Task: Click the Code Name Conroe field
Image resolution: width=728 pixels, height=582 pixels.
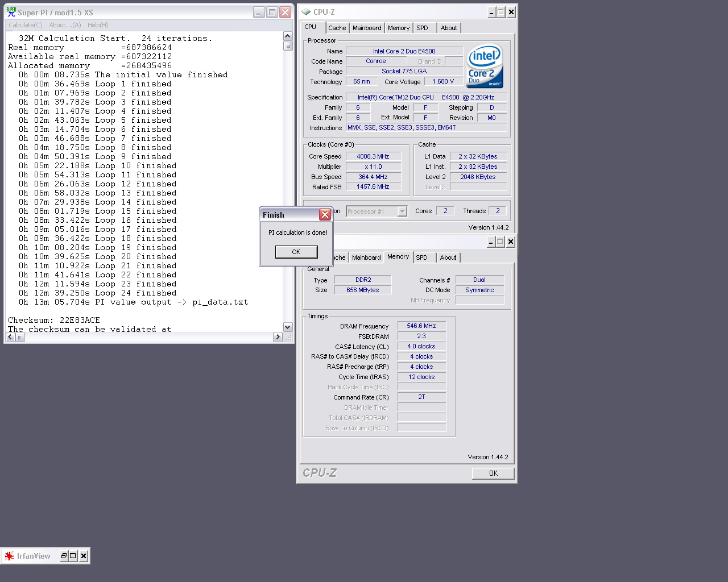Action: 375,61
